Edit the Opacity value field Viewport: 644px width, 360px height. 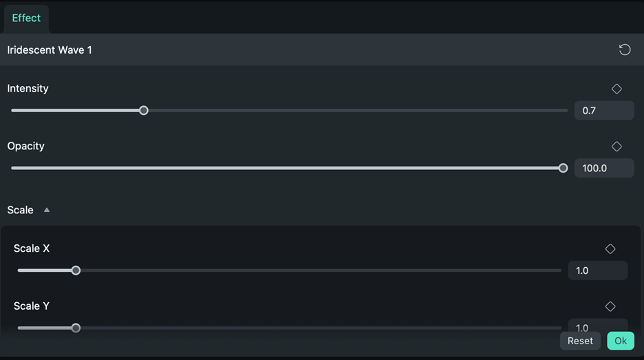coord(603,168)
